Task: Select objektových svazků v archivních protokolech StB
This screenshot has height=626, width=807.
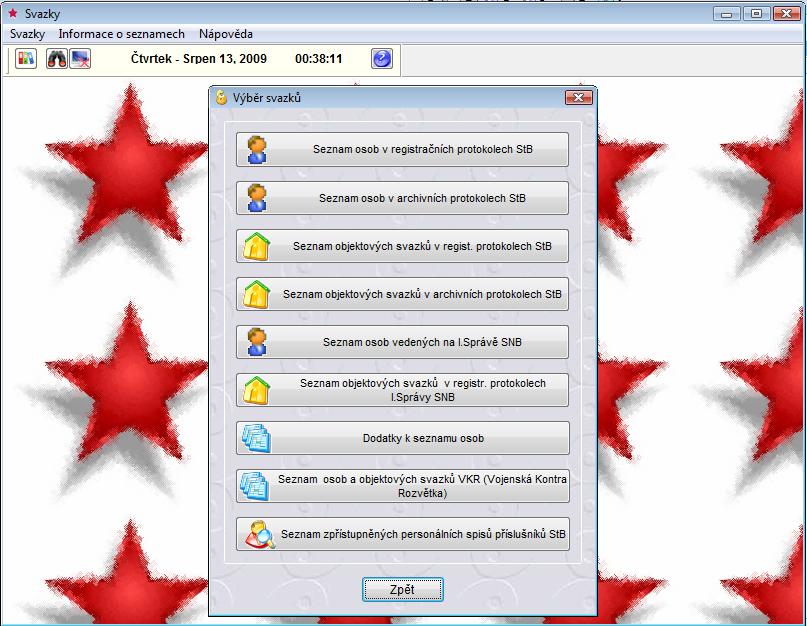Action: (402, 294)
